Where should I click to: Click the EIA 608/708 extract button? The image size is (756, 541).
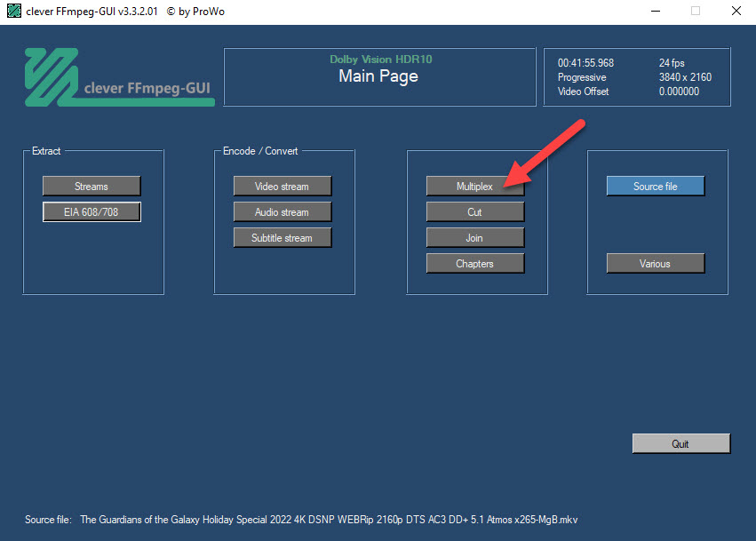[x=92, y=212]
